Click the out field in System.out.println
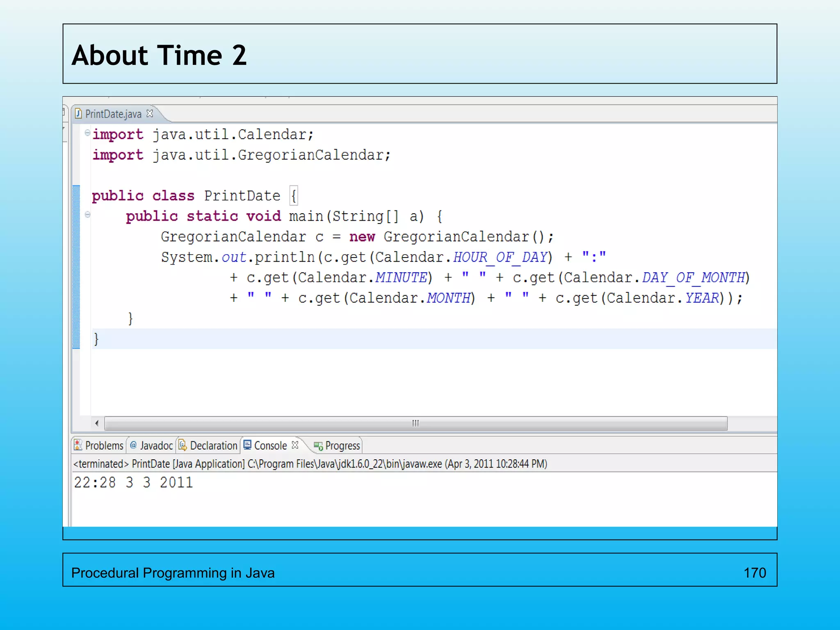This screenshot has width=840, height=630. point(234,257)
